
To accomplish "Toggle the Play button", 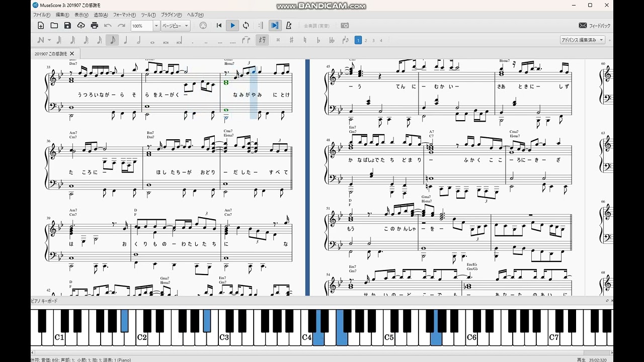I will pos(232,26).
